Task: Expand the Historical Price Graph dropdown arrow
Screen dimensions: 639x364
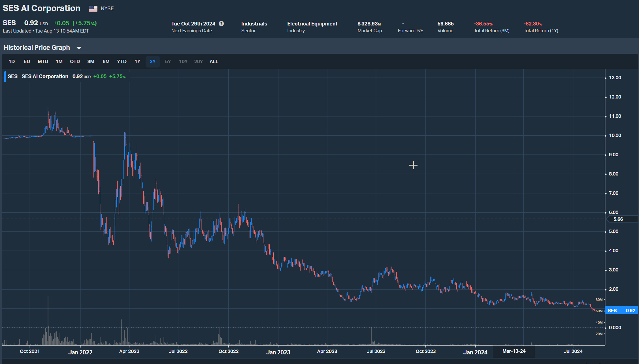Action: 79,48
